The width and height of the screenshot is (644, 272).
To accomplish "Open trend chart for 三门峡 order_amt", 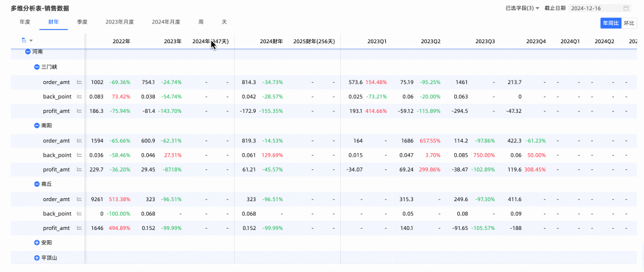I will 79,82.
